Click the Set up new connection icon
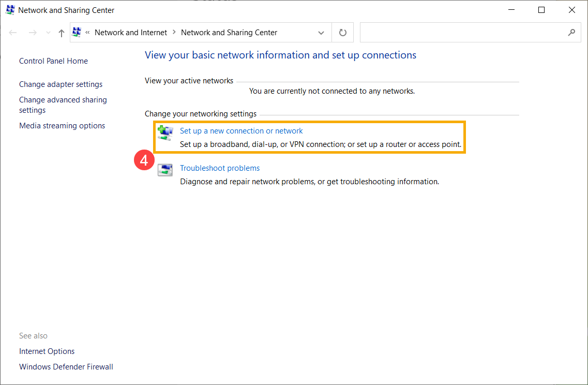Viewport: 588px width, 385px height. (165, 132)
